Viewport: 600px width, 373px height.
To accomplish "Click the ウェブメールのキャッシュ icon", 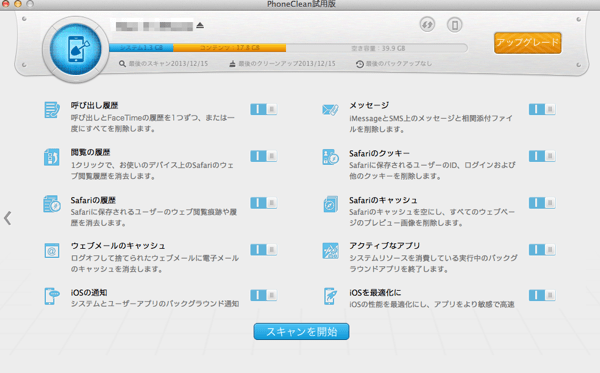I will (52, 251).
